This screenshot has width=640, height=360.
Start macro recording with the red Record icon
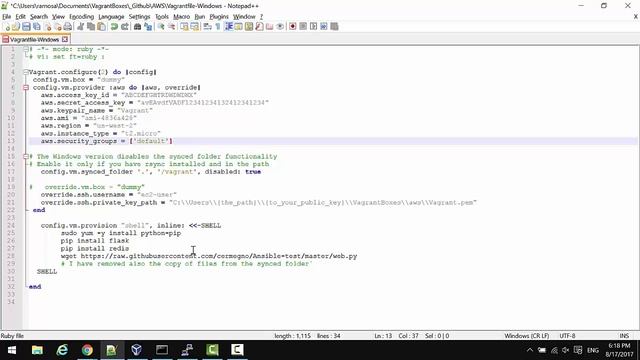pos(293,27)
